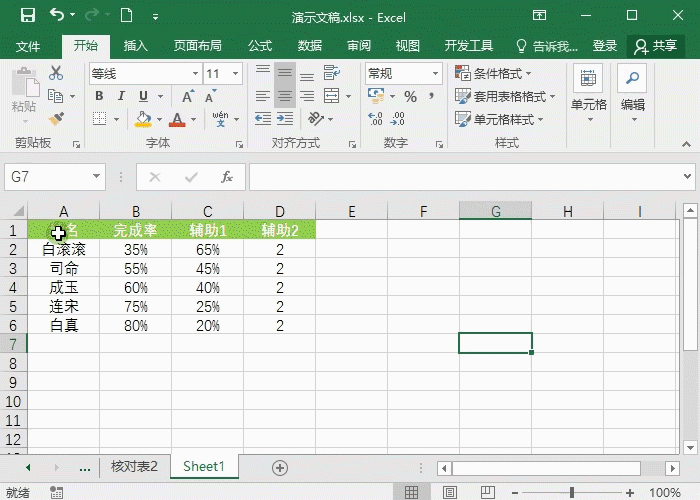
Task: Switch to the 核对表2 sheet tab
Action: 134,467
